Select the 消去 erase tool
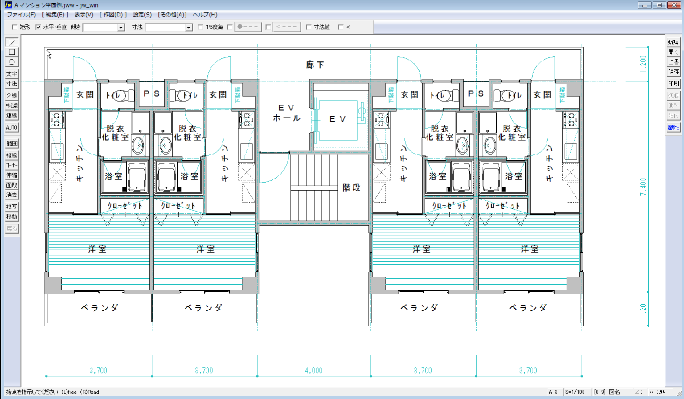Viewport: 684px width, 399px height. 12,194
